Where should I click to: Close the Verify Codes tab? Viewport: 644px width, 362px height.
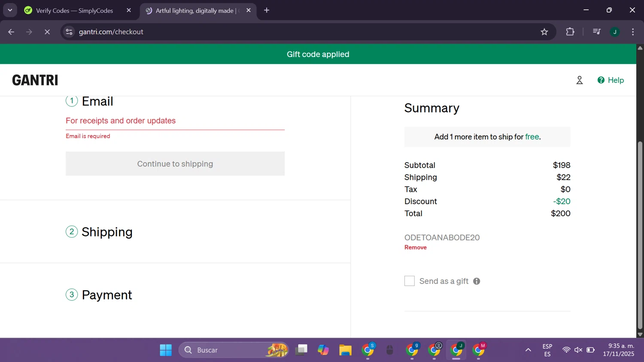coord(129,10)
